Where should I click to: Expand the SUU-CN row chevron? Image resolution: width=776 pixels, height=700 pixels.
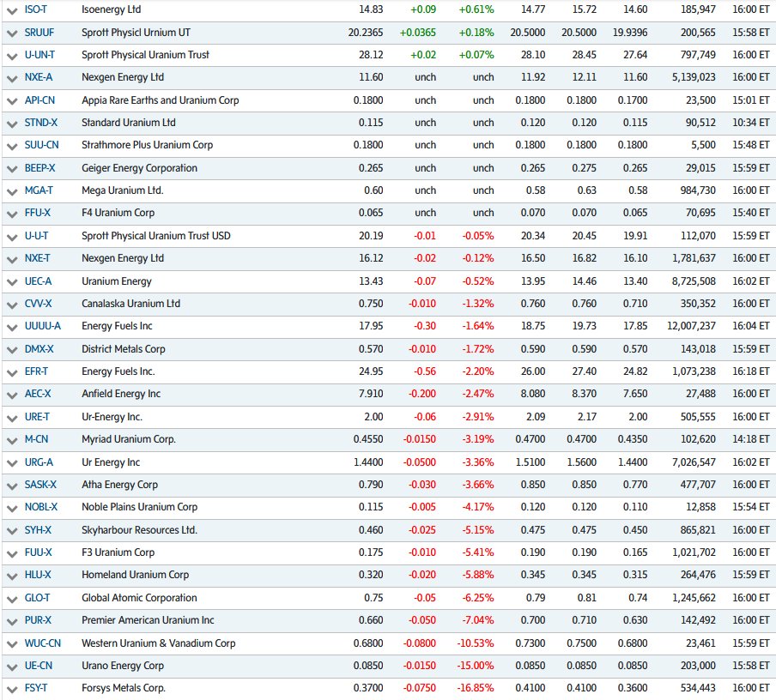point(12,146)
